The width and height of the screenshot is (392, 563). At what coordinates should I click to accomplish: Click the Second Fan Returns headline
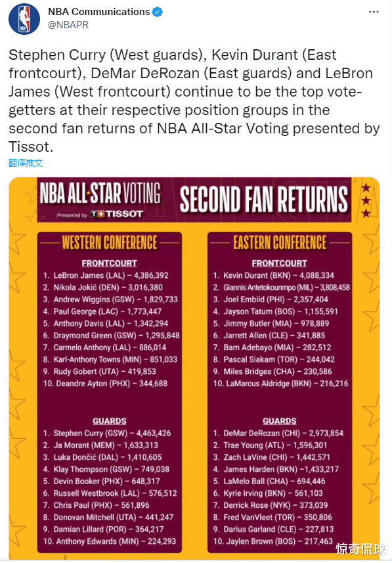click(264, 198)
